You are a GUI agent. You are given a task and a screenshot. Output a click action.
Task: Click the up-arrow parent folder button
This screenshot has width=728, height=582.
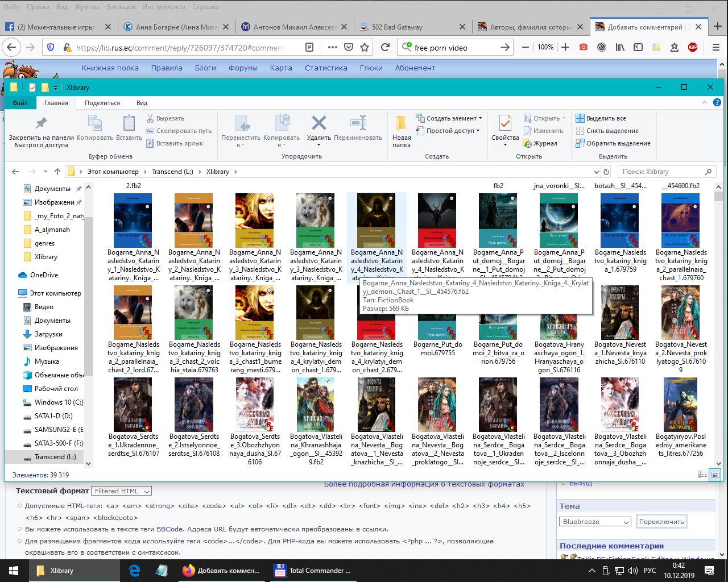(57, 172)
